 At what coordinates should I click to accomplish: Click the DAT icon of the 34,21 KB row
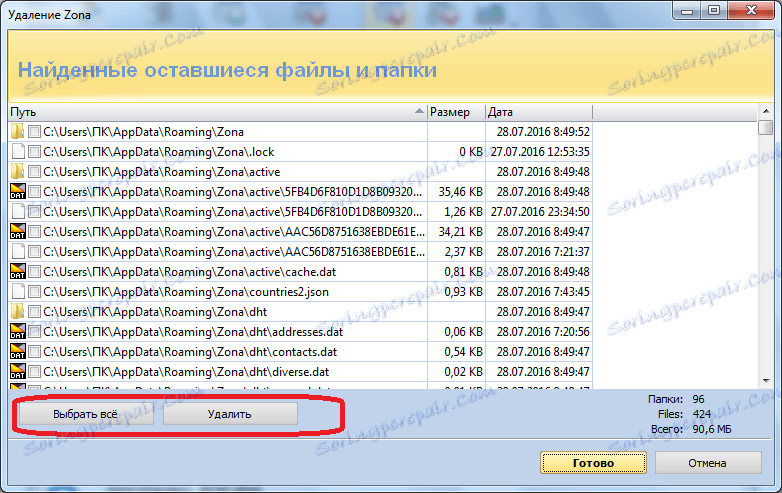[x=18, y=231]
